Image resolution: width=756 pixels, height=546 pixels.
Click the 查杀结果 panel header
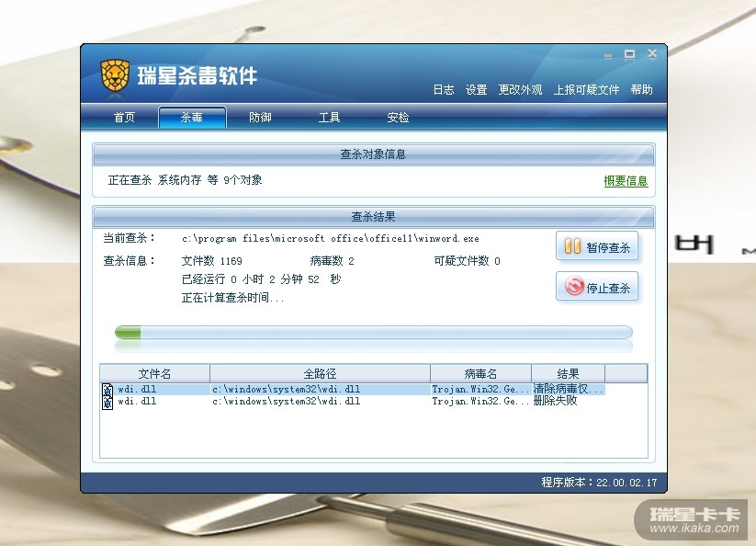tap(373, 217)
